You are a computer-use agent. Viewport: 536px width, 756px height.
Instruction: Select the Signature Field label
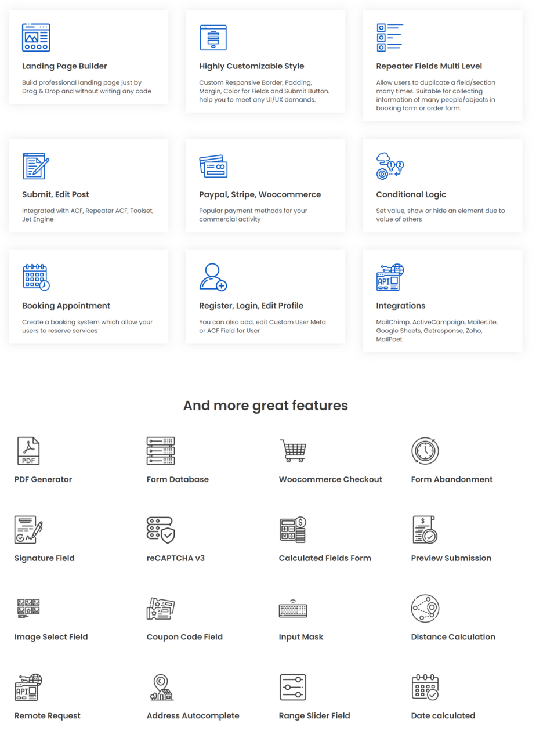point(44,558)
